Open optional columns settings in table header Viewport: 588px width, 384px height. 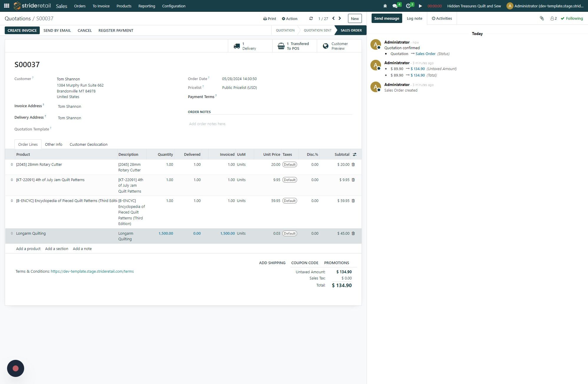[x=355, y=154]
